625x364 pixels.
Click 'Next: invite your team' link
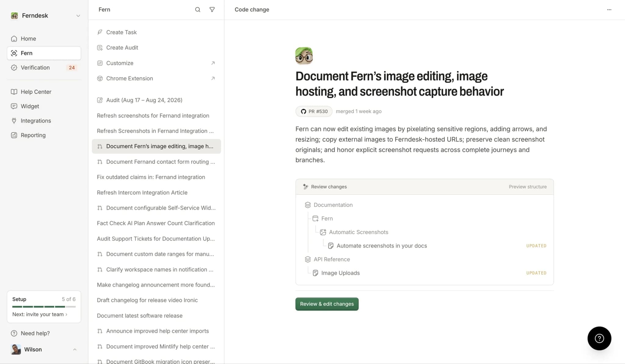point(40,314)
